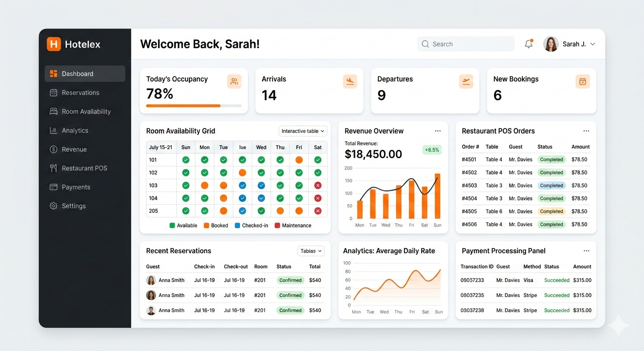Click the Arrivals plane landing icon
The height and width of the screenshot is (351, 644).
click(x=350, y=81)
